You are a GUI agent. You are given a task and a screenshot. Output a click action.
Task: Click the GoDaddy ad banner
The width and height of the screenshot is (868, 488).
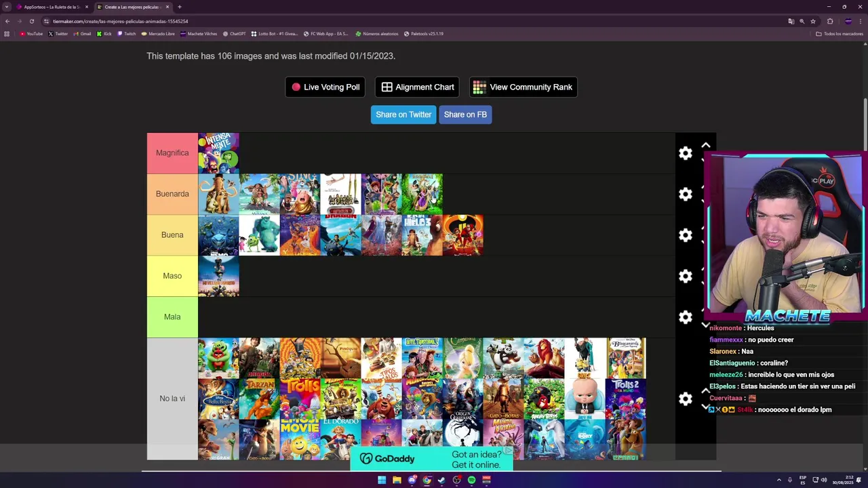(x=431, y=459)
